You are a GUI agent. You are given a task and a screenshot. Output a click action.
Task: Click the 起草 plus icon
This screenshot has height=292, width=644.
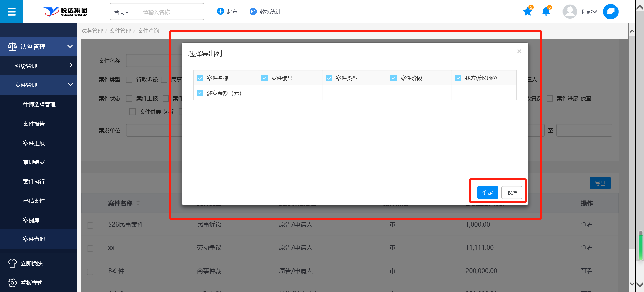pos(220,12)
